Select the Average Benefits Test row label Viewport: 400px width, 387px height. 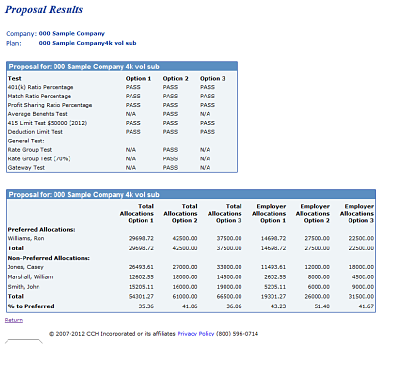(x=38, y=114)
